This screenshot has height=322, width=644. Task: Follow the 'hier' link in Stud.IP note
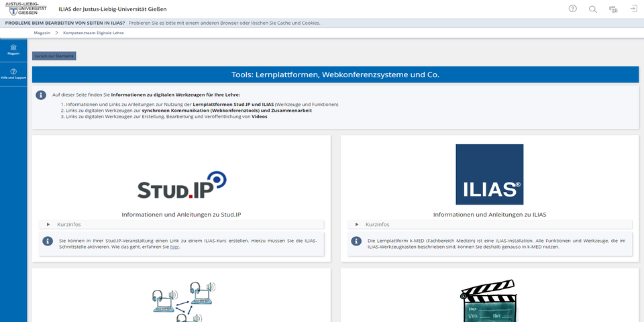tap(174, 248)
